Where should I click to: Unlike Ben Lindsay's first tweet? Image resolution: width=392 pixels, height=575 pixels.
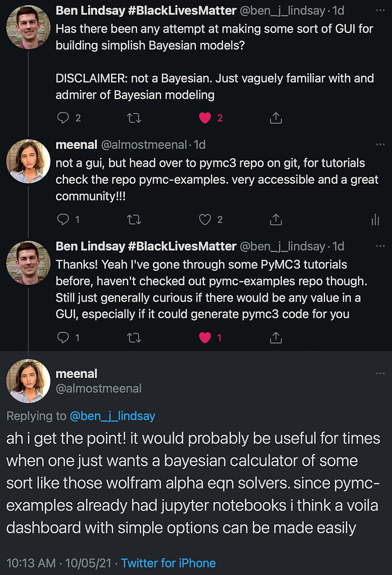pyautogui.click(x=205, y=118)
